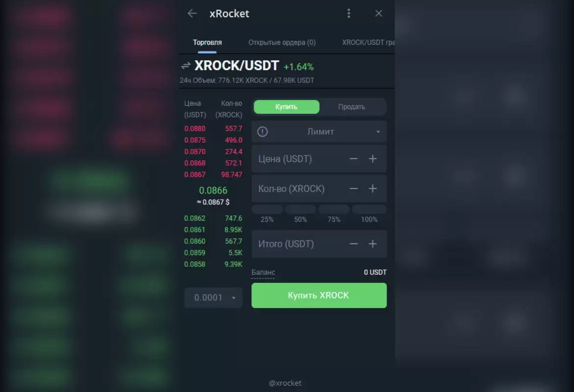Click the Купить XROCK button

(x=319, y=295)
